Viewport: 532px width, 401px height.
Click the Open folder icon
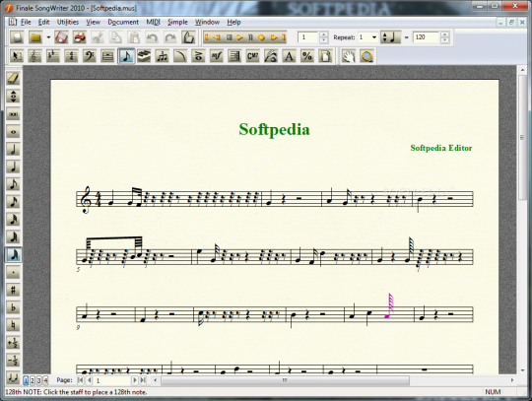click(35, 37)
